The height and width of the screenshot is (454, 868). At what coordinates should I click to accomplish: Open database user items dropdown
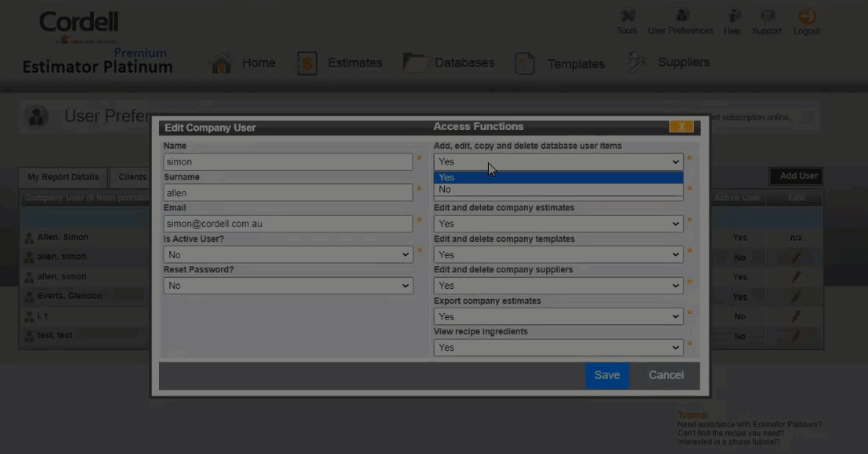tap(559, 161)
